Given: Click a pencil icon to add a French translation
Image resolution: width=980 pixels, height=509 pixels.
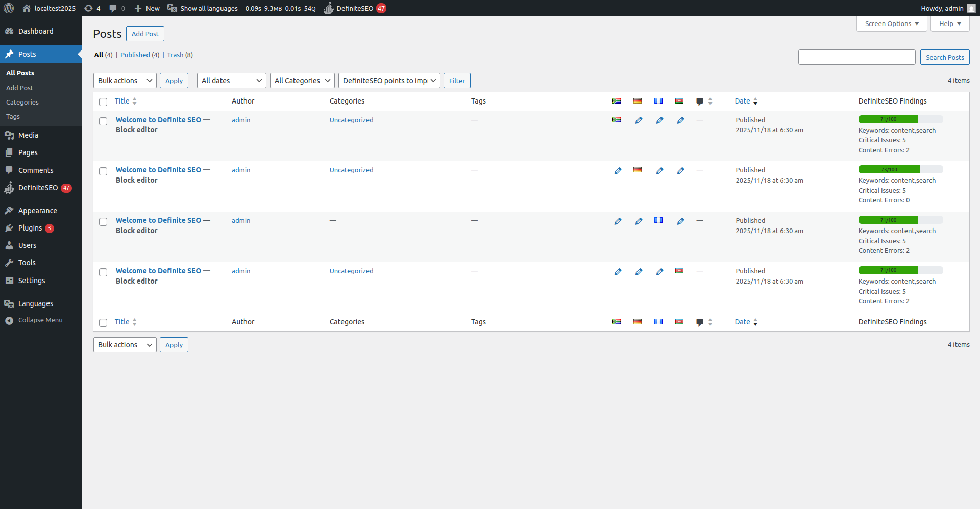Looking at the screenshot, I should pos(659,120).
